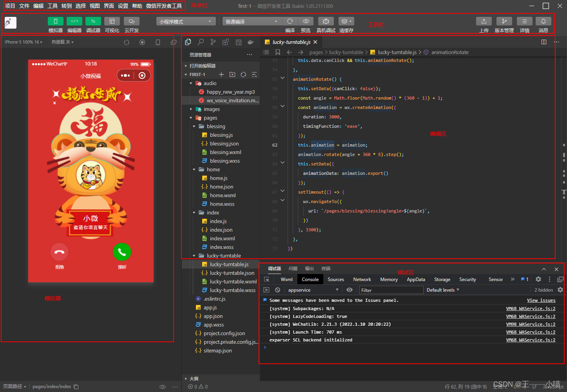The height and width of the screenshot is (392, 567).
Task: Collapse all folders in FIRST-1 explorer
Action: click(254, 74)
